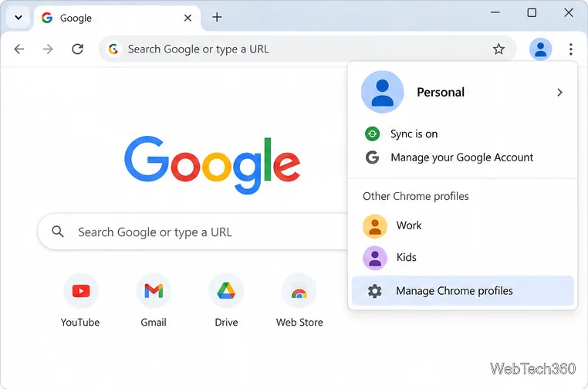Screen dimensions: 588x389
Task: Open a new tab with plus button
Action: point(217,17)
